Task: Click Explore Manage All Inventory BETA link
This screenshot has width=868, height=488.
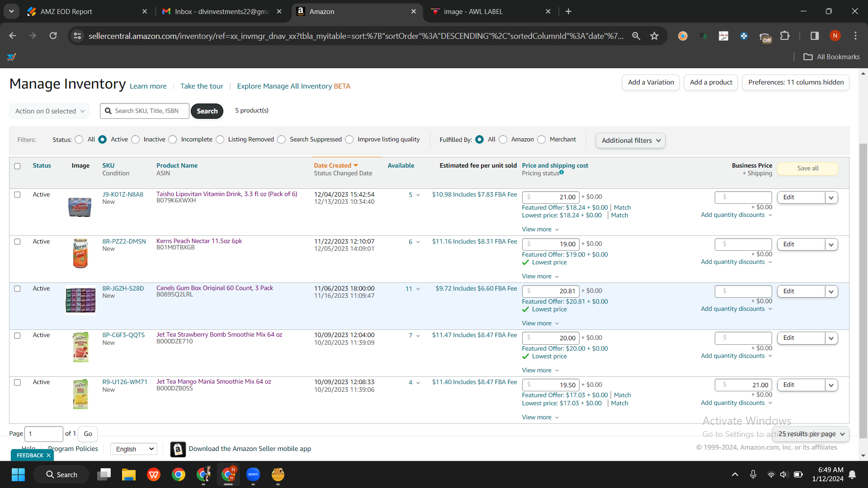Action: coord(293,86)
